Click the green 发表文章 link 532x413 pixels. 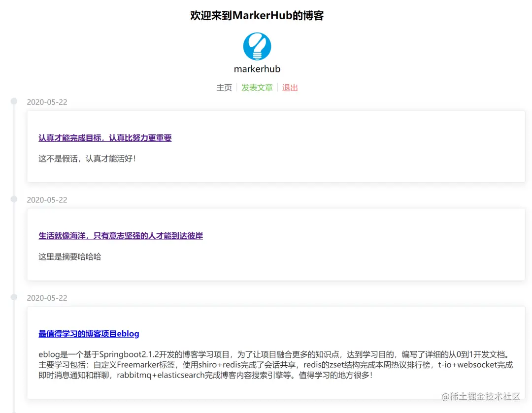(x=257, y=88)
